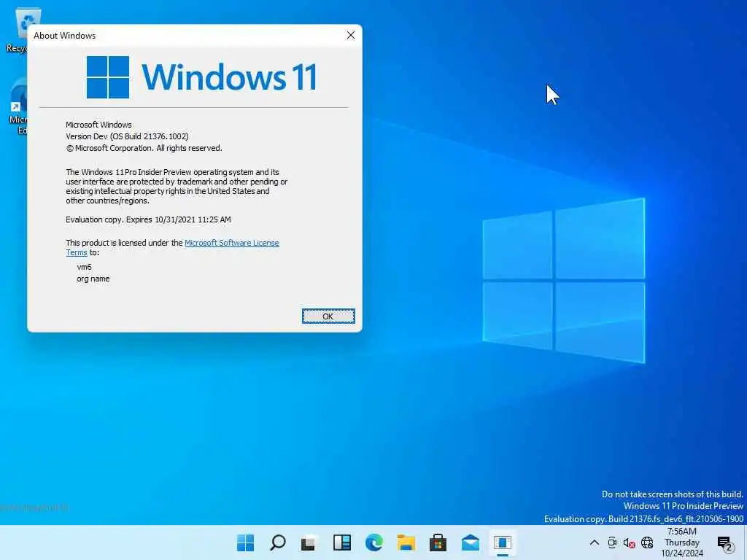Click the device tray icon next to volume
747x560 pixels.
click(612, 542)
